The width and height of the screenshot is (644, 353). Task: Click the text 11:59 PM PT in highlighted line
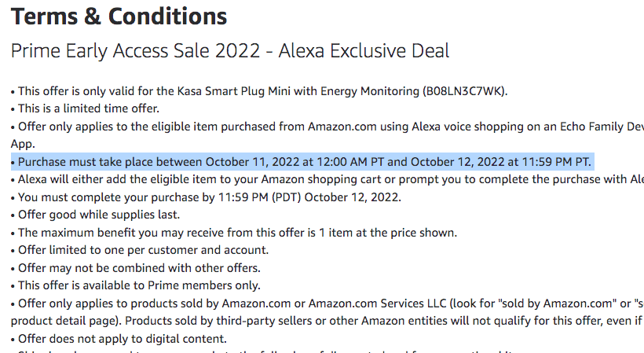[556, 161]
